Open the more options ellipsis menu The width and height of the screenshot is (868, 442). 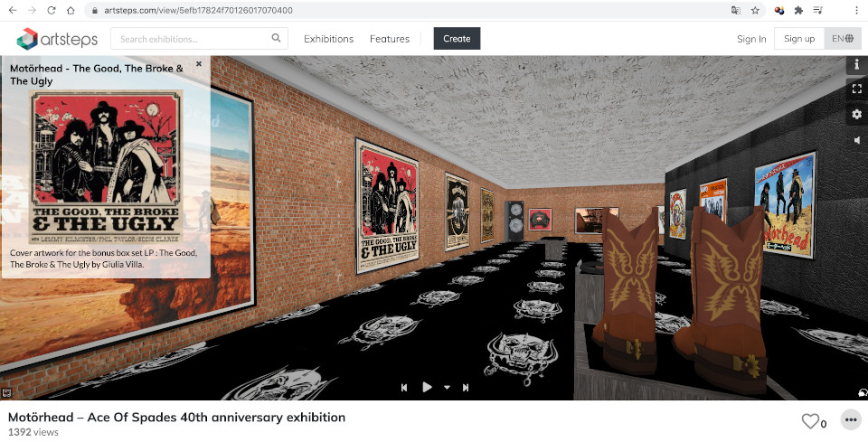pyautogui.click(x=851, y=420)
